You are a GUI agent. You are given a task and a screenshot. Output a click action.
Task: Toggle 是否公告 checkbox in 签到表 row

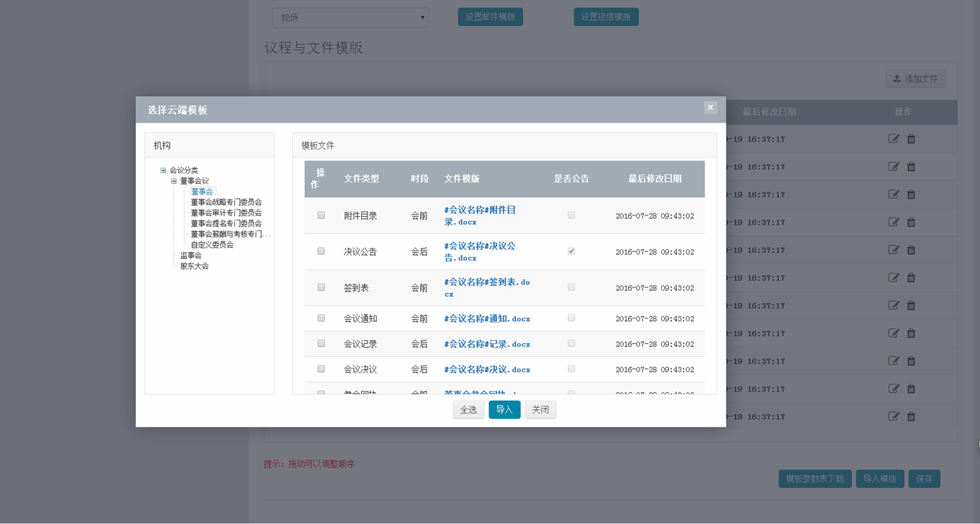click(572, 287)
